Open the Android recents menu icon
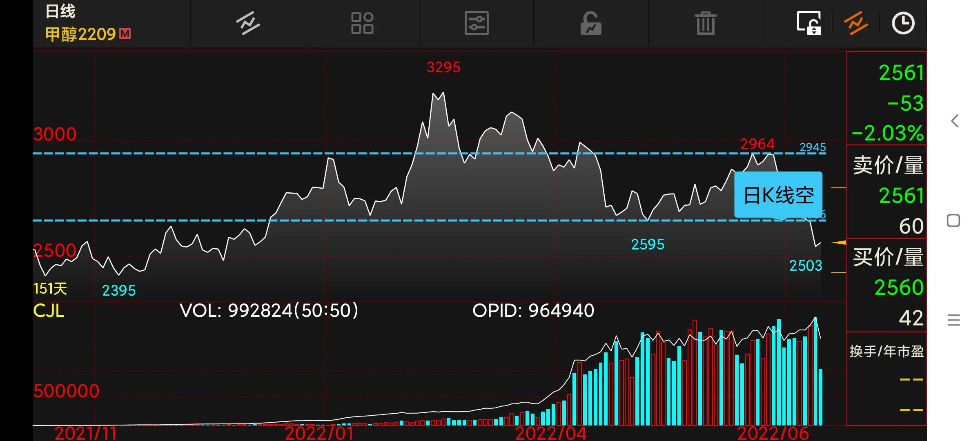This screenshot has width=980, height=441. (953, 320)
